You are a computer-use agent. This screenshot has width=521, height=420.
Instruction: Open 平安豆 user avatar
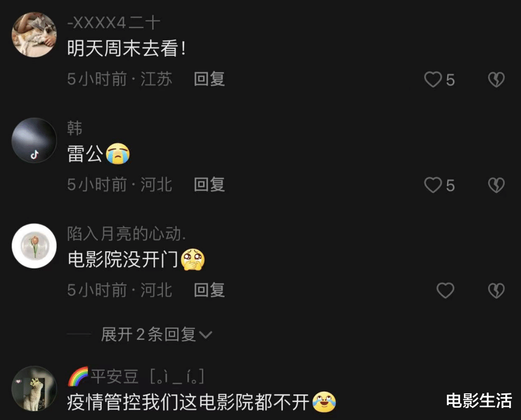click(x=34, y=389)
